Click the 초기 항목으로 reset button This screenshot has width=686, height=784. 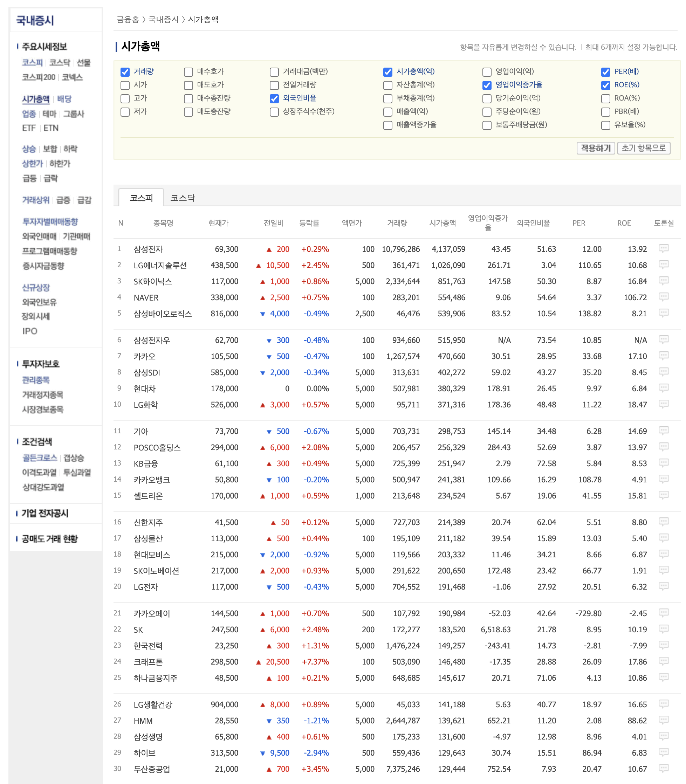pyautogui.click(x=643, y=148)
